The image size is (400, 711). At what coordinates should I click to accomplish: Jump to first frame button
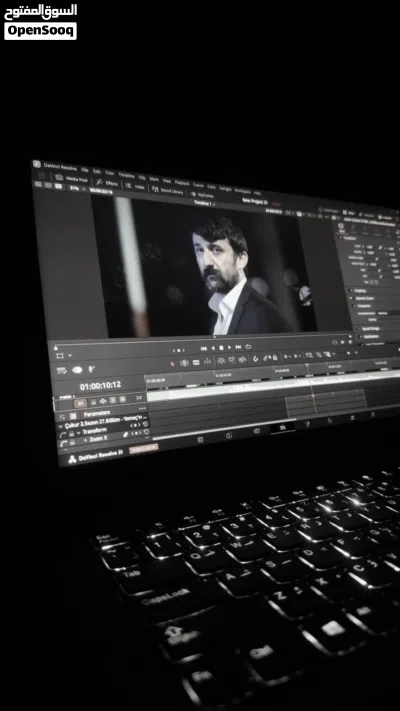coord(203,348)
